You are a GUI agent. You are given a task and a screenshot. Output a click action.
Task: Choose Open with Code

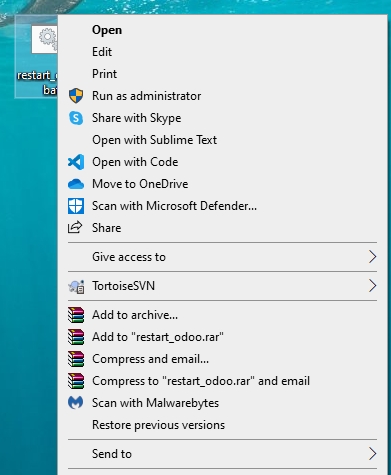(222, 162)
